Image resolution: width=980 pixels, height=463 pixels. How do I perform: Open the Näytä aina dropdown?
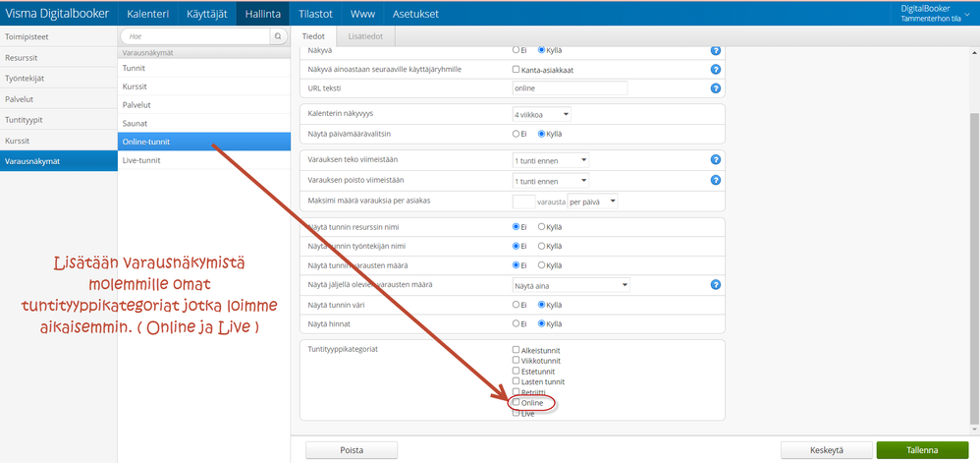571,285
